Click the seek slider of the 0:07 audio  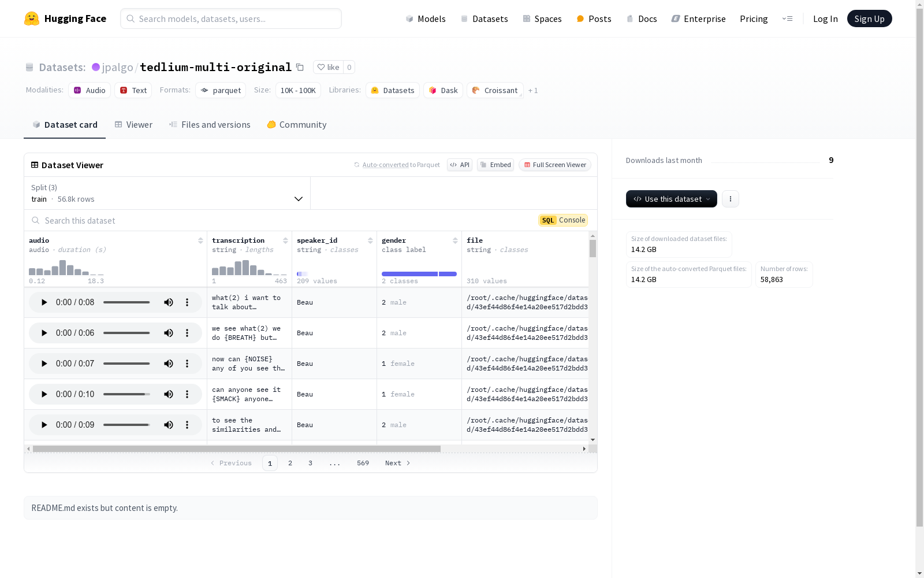tap(126, 364)
